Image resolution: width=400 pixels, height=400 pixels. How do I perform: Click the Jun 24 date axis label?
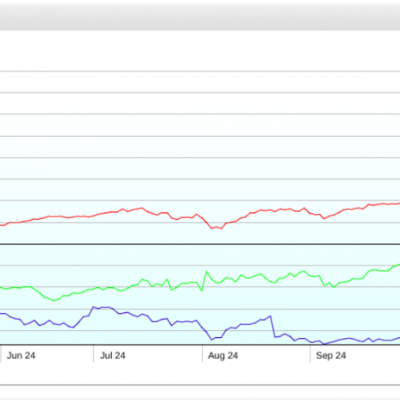point(21,356)
